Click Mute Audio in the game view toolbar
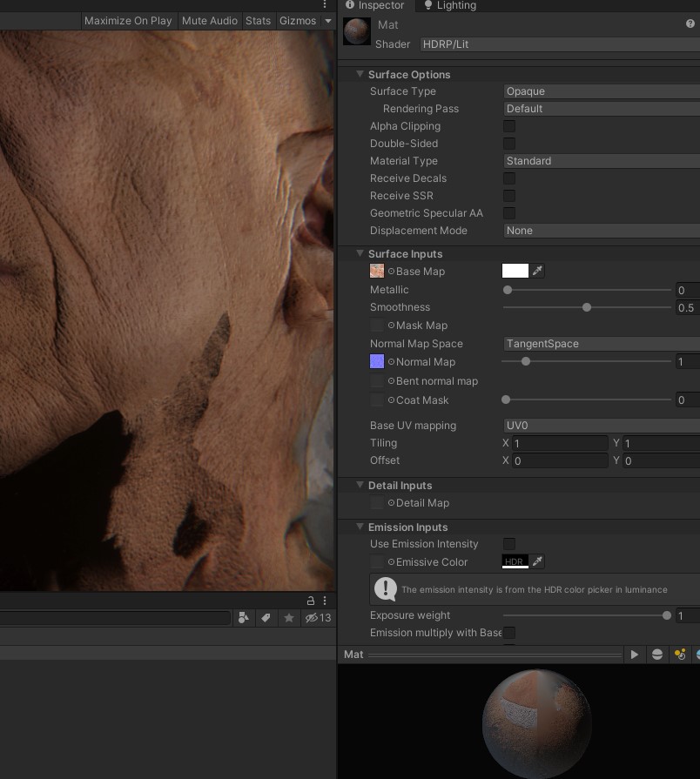700x779 pixels. point(209,21)
